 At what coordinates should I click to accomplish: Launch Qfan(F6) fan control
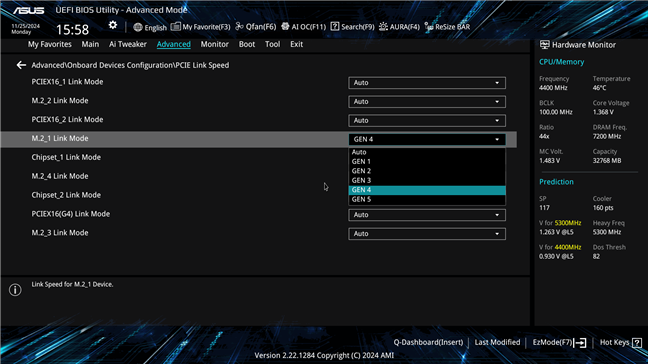click(x=255, y=27)
